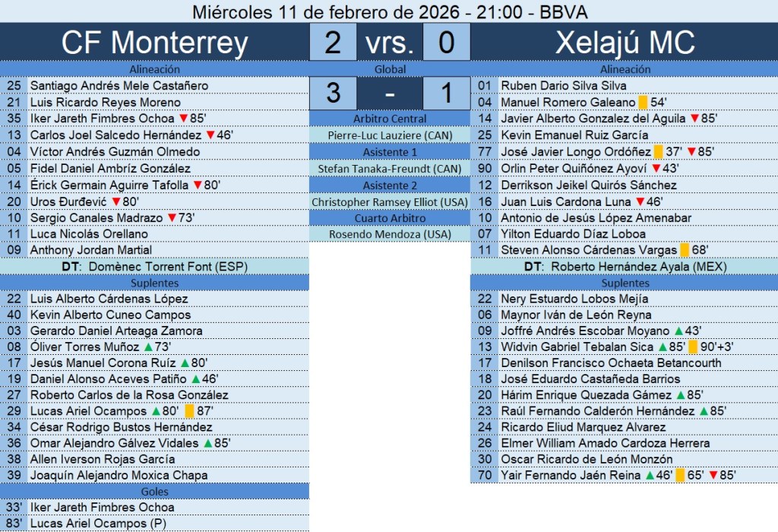Click the Global aggregate score box showing 1

(445, 93)
